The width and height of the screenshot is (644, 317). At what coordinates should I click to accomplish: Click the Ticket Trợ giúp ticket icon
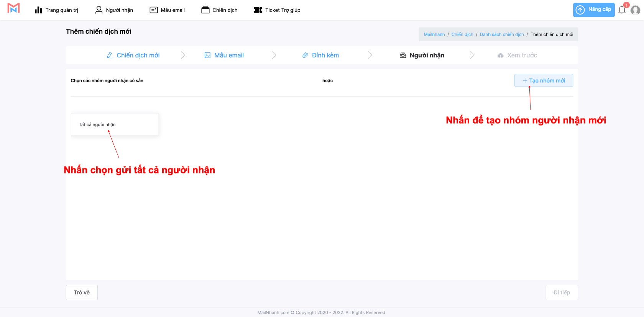point(258,10)
